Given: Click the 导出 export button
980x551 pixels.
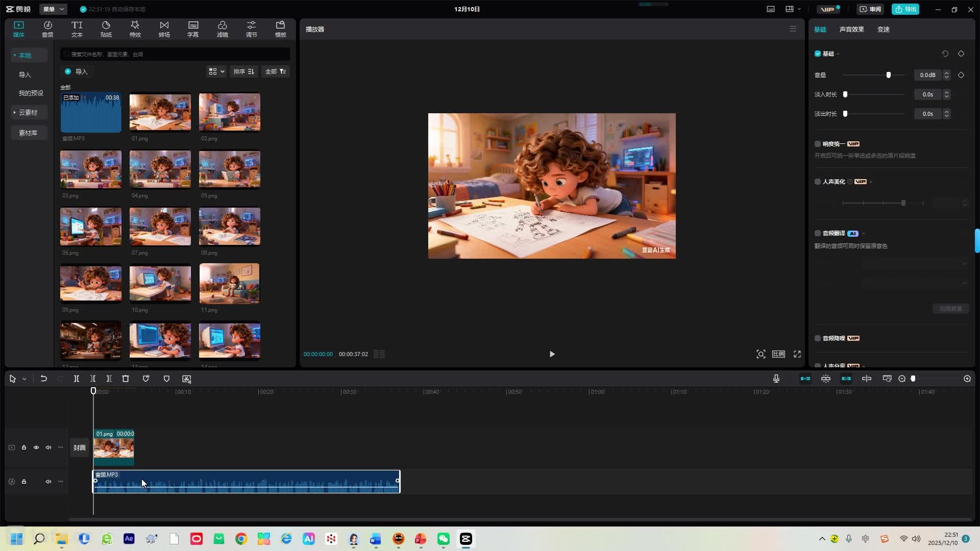Looking at the screenshot, I should coord(905,9).
